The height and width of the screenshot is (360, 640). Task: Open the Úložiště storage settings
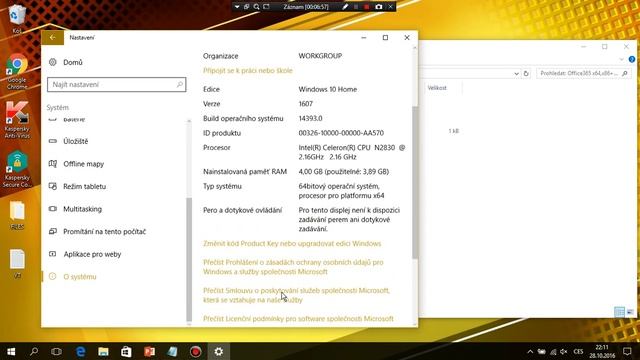(76, 141)
